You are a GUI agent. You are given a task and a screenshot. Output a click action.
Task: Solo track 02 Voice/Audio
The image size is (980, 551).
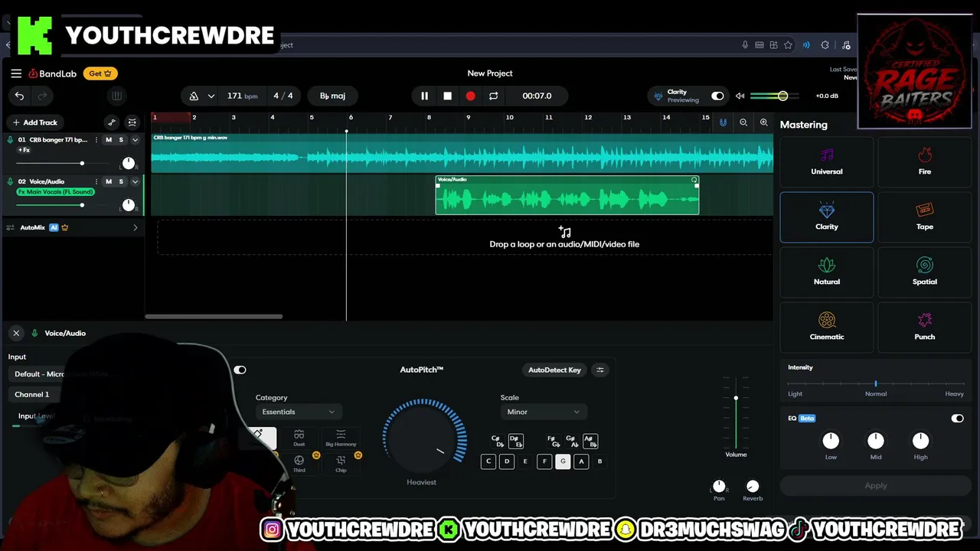coord(120,181)
